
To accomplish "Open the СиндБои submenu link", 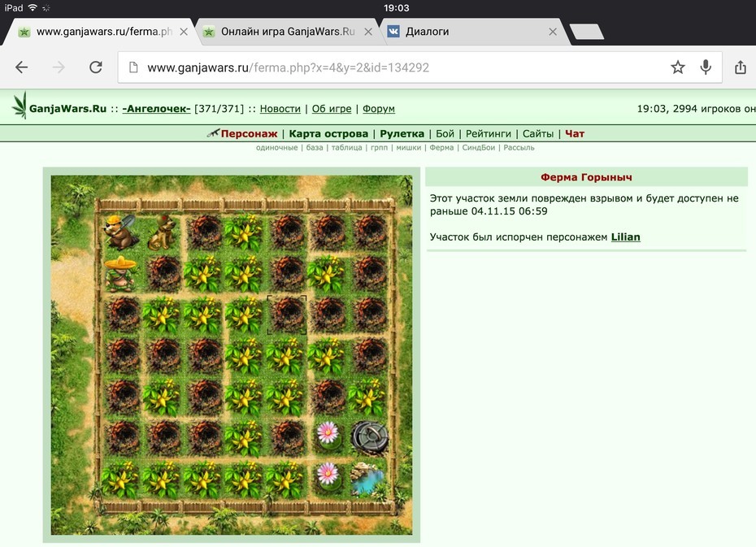I will 479,147.
